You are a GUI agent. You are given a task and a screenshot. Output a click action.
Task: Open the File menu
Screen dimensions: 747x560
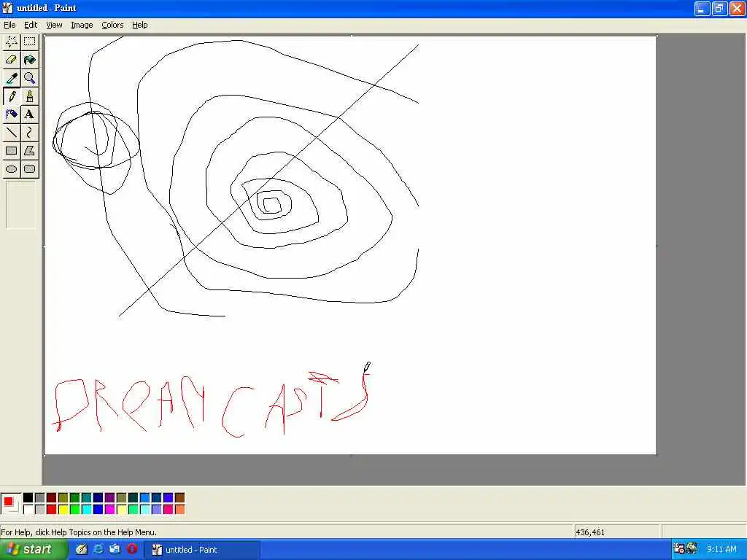pyautogui.click(x=9, y=25)
